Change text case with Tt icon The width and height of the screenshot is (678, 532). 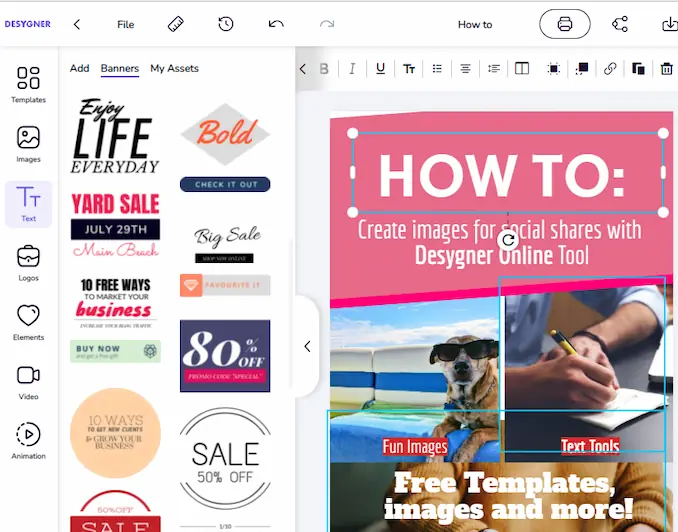tap(409, 69)
